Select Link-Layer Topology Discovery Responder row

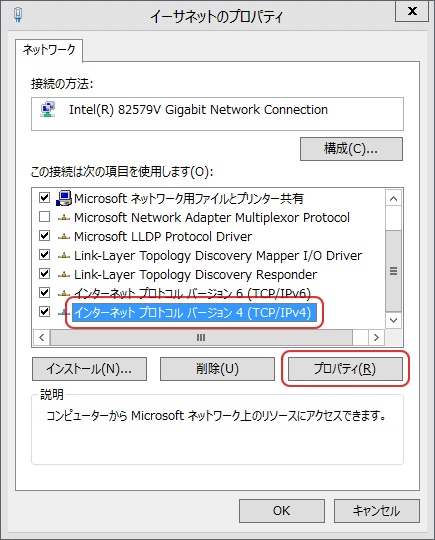[195, 274]
